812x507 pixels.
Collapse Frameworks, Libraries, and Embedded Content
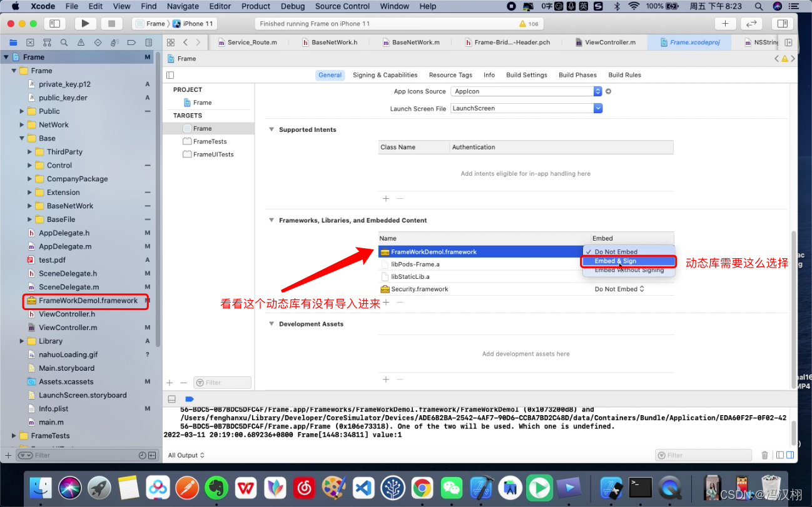coord(272,220)
